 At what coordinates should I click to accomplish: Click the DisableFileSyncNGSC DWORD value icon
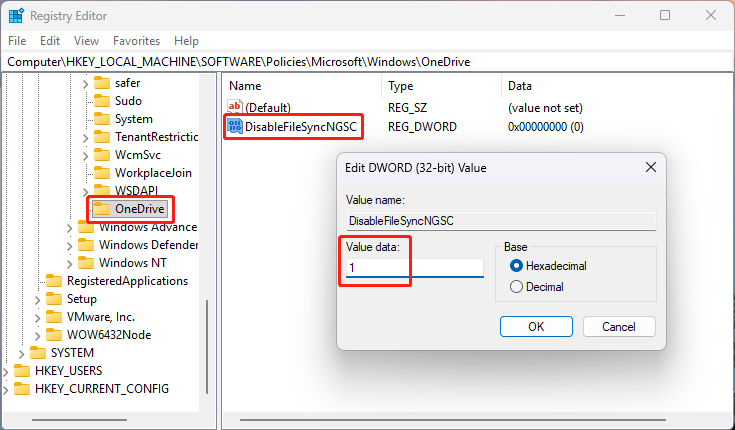(x=235, y=127)
